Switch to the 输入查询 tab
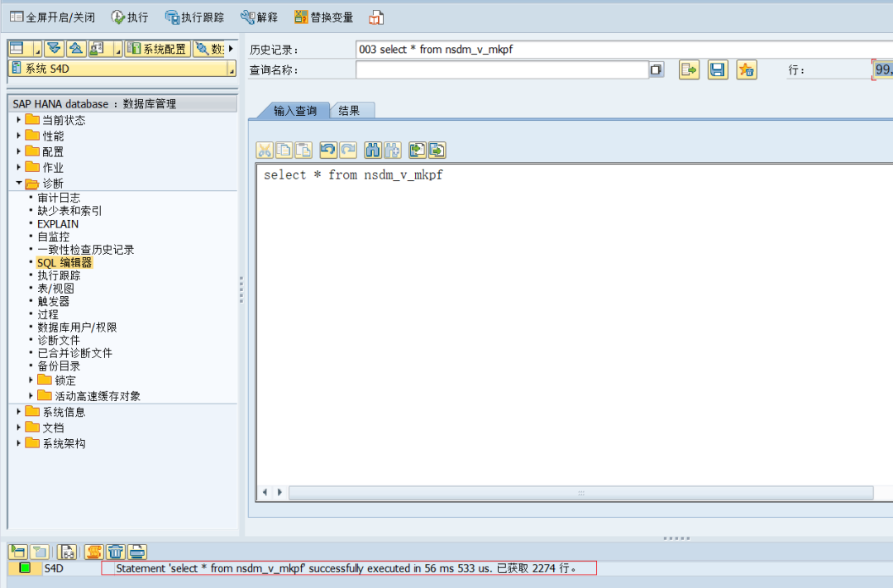The height and width of the screenshot is (588, 893). click(x=294, y=111)
